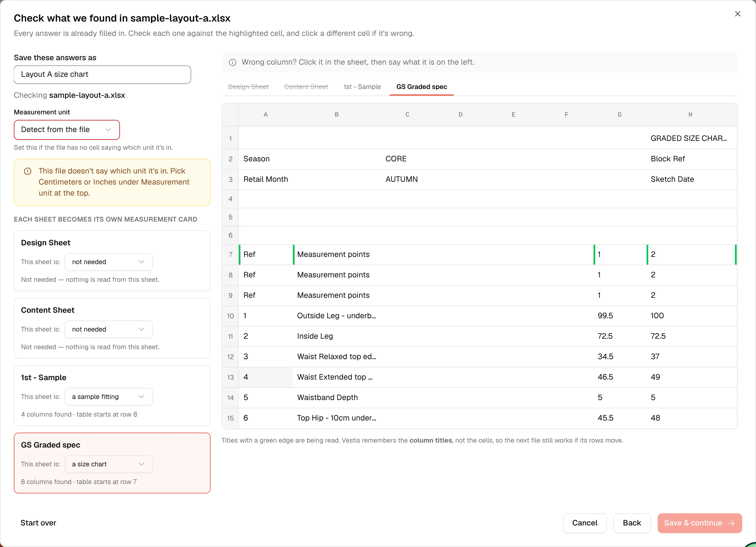Expand the Content Sheet 'not needed' dropdown

click(x=109, y=329)
